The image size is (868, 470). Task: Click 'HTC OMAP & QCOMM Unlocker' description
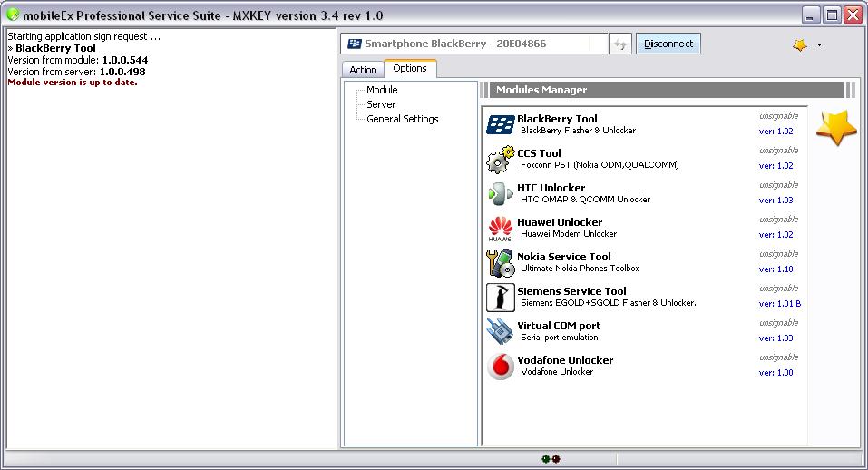click(x=585, y=199)
